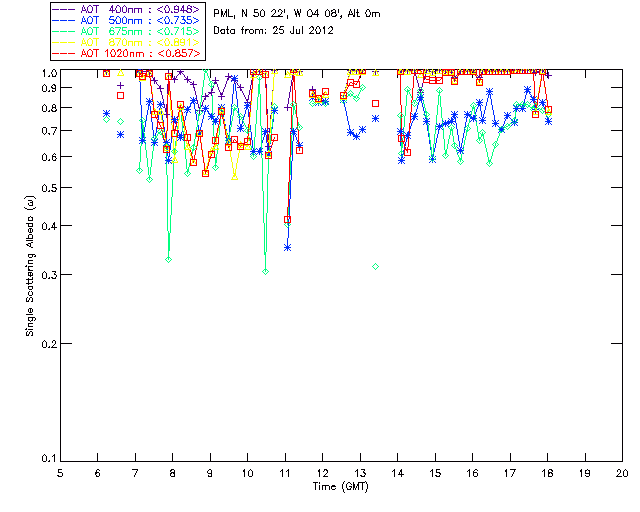The image size is (640, 512).
Task: Click the y-axis tick label 0.1
Action: point(45,459)
